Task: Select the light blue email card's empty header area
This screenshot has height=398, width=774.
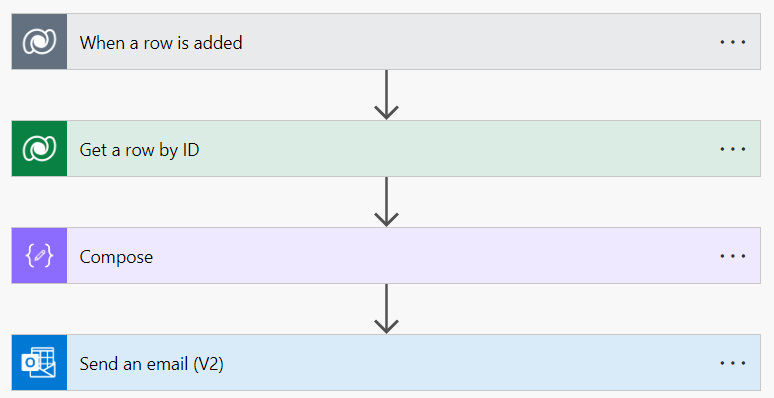Action: [x=469, y=363]
